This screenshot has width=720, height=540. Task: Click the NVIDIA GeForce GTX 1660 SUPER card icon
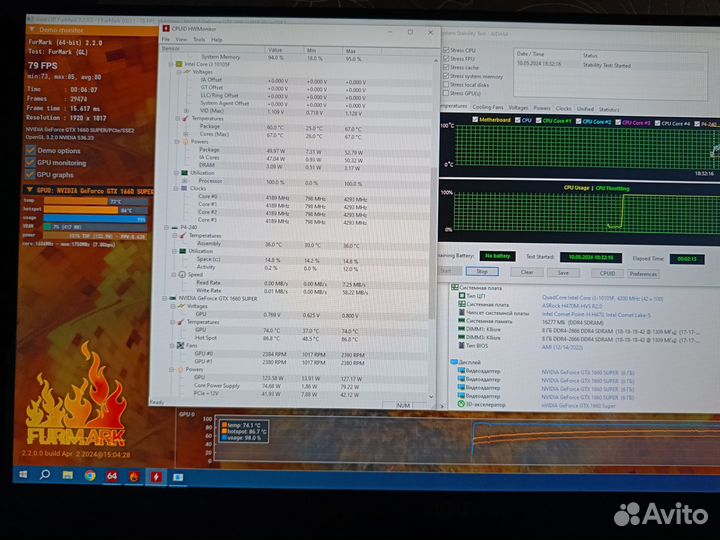(173, 298)
